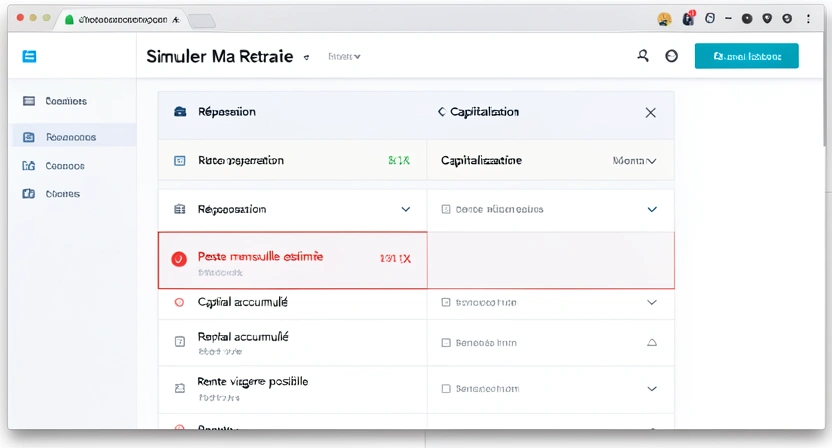Click the yellow avatar extension icon

point(664,19)
